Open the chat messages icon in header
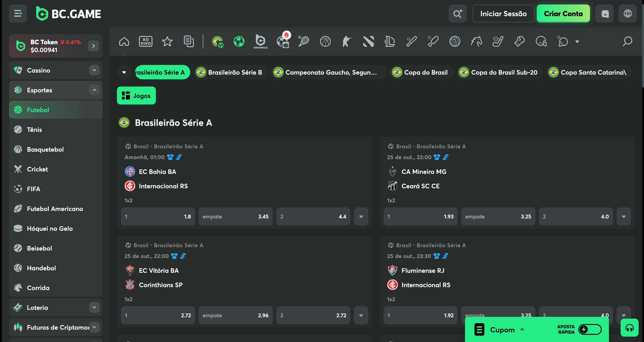Viewport: 644px width, 342px height. pos(604,13)
